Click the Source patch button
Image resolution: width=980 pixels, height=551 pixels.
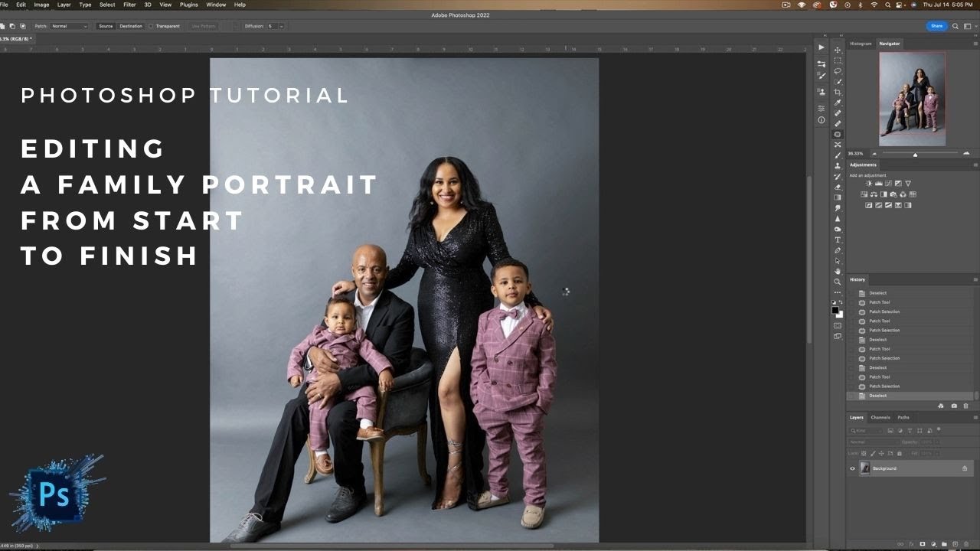tap(106, 26)
